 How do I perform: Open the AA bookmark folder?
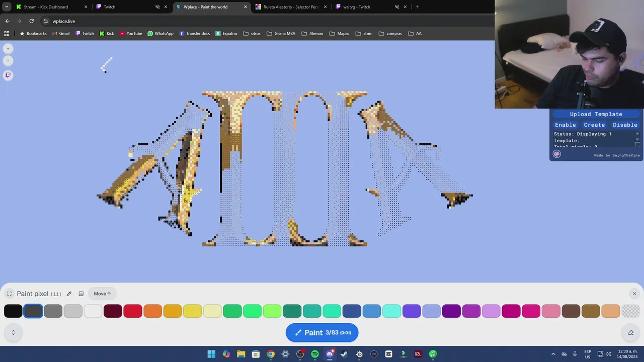tap(415, 34)
